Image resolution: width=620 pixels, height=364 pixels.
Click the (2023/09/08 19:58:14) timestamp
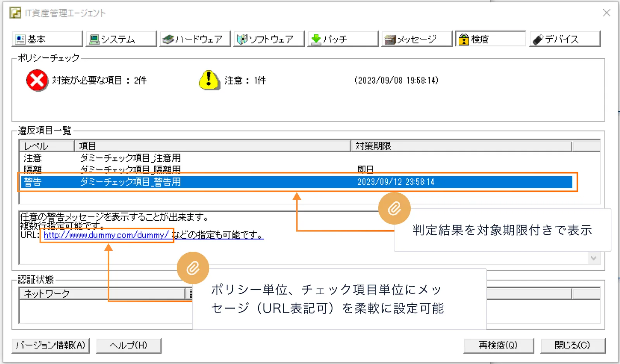point(396,80)
